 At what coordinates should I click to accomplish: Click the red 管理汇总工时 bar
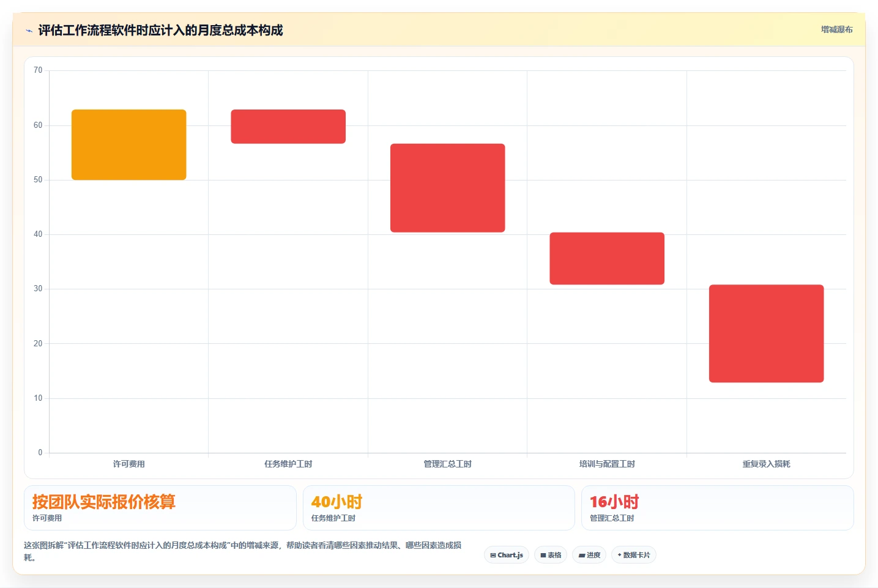coord(448,188)
